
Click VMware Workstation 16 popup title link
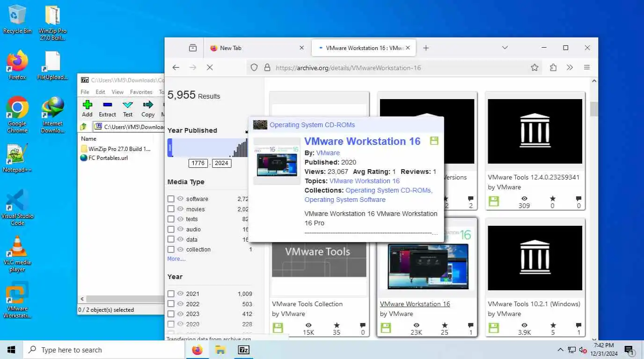[362, 141]
